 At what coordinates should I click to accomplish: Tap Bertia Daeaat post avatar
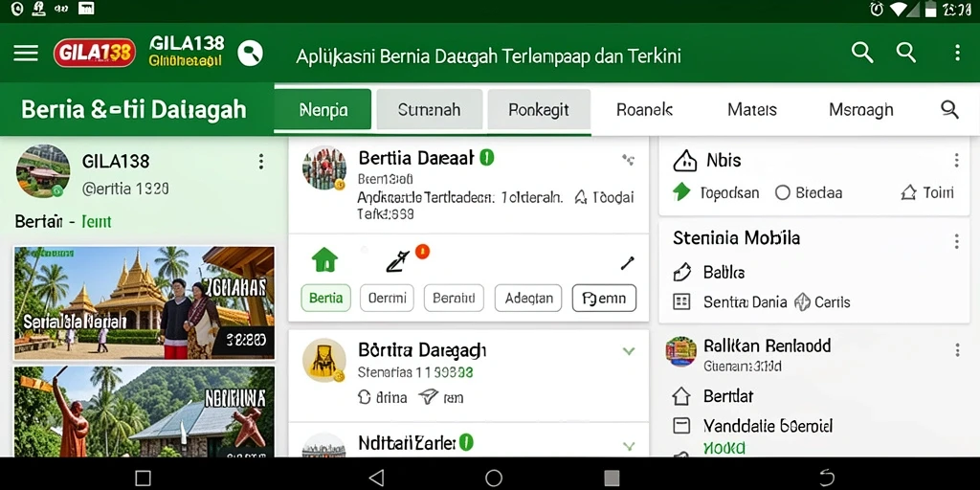click(x=323, y=167)
